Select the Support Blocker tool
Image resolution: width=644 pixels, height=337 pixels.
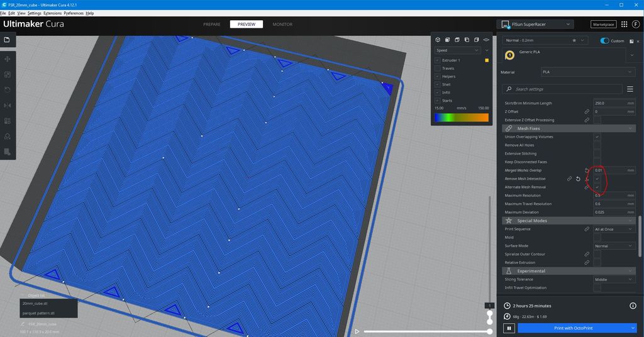pyautogui.click(x=8, y=136)
